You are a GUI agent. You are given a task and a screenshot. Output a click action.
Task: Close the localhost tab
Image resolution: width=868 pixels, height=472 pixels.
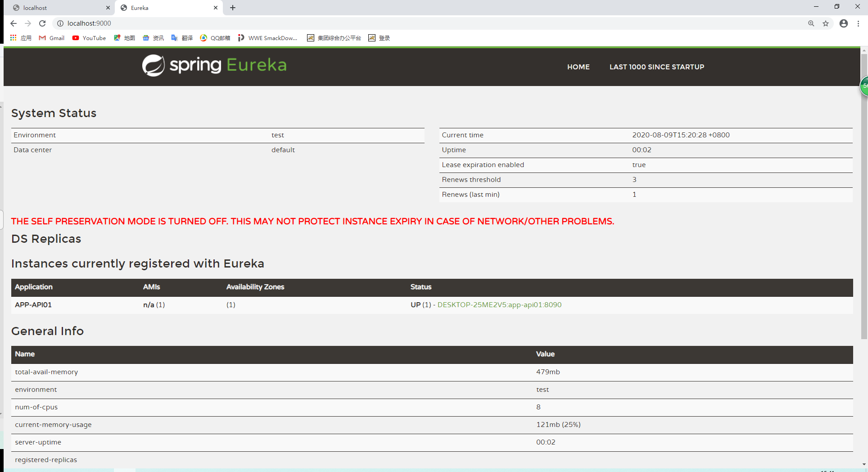(108, 8)
